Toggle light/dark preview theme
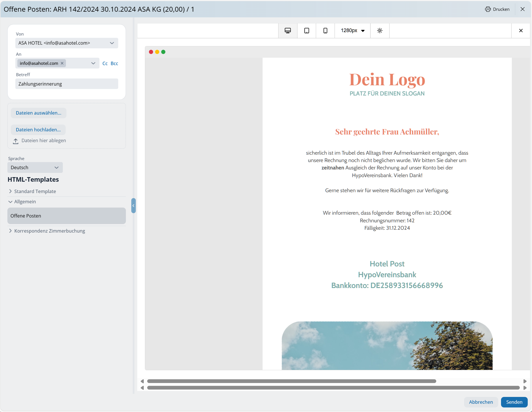Screen dimensions: 532x412 pos(380,31)
